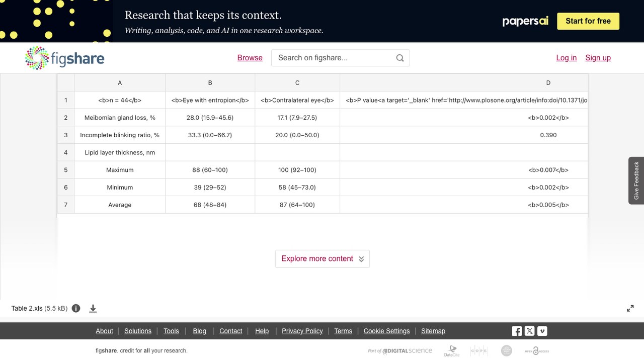
Task: Click the '100 (92–100)' cell
Action: 297,170
